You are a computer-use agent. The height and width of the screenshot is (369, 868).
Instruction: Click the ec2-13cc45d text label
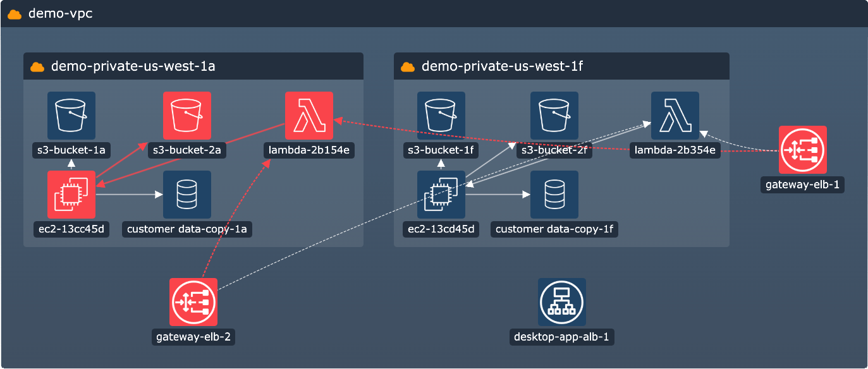[x=71, y=229]
